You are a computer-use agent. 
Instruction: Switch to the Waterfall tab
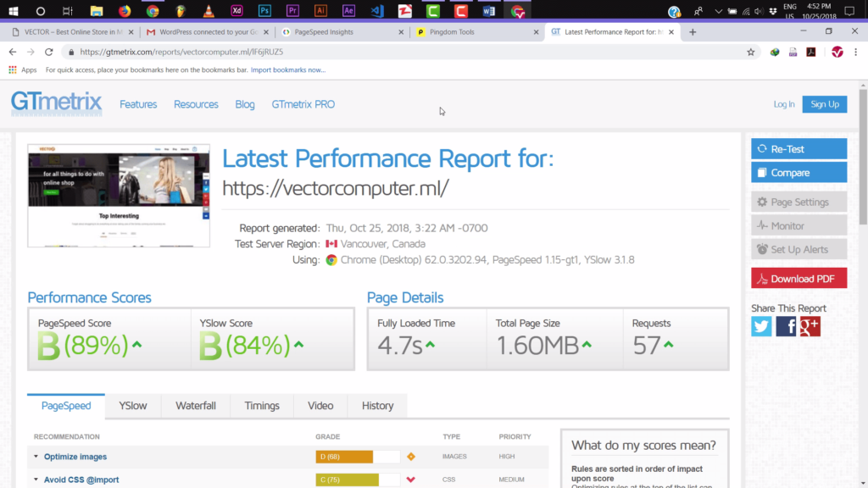tap(196, 406)
